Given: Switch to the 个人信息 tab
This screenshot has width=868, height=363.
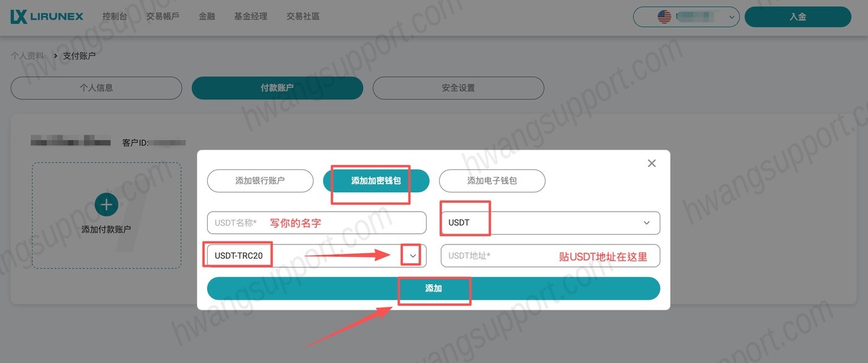Looking at the screenshot, I should (97, 88).
